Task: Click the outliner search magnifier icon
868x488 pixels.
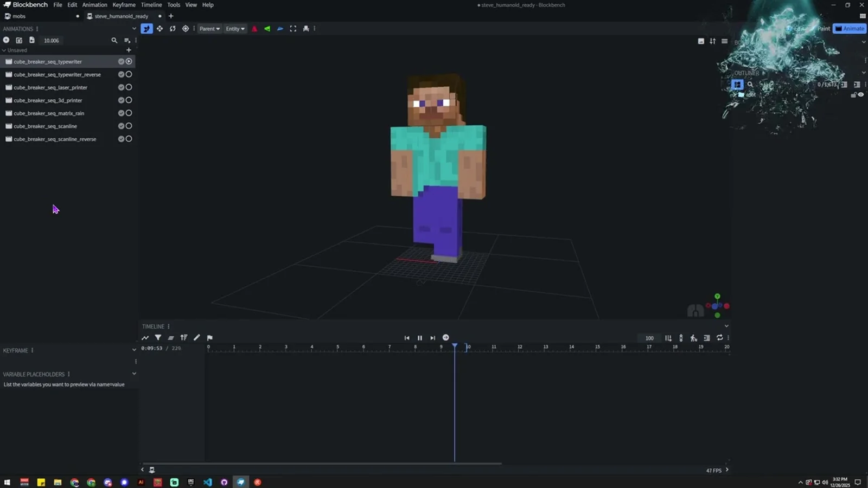Action: point(750,85)
